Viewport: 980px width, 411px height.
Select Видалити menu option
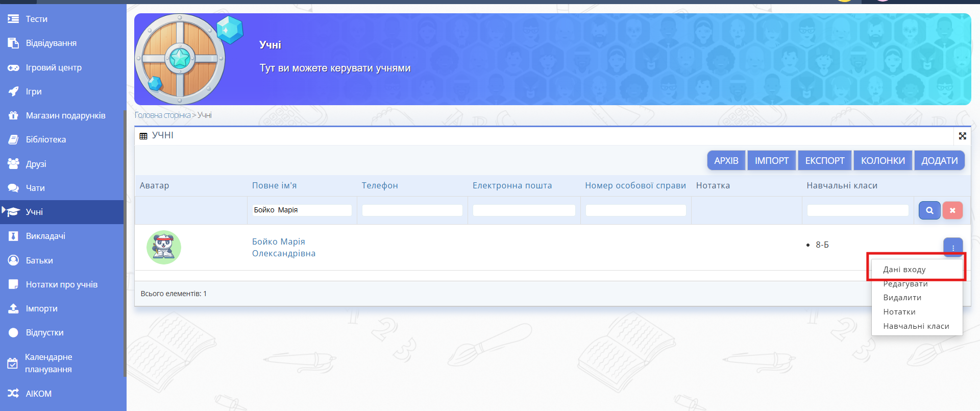pos(902,298)
